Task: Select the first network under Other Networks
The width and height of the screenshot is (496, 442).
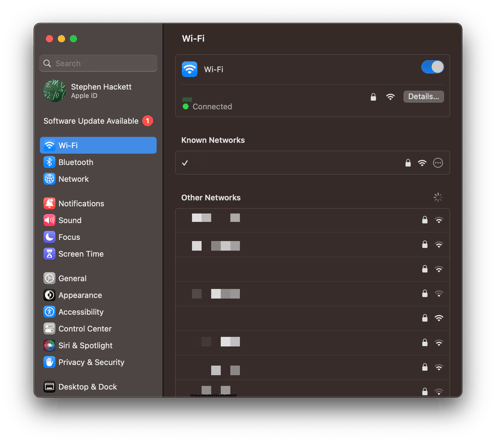Action: (x=313, y=220)
